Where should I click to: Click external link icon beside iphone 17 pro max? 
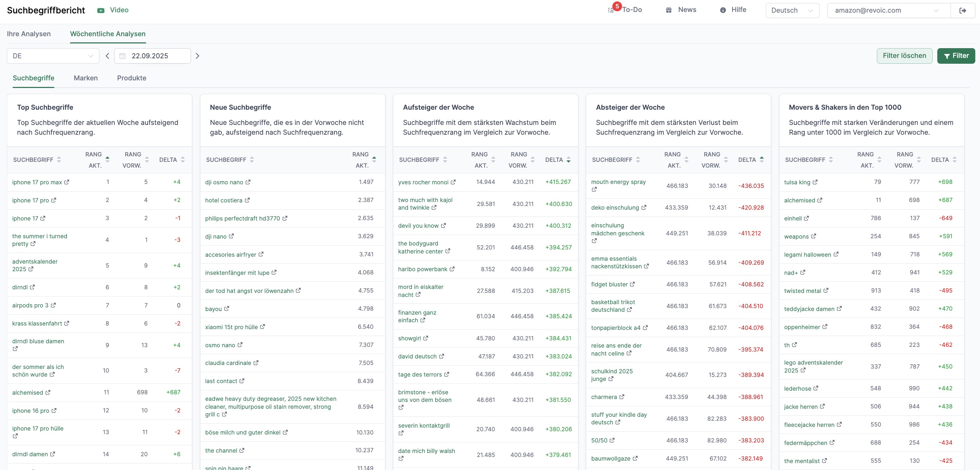(x=67, y=182)
